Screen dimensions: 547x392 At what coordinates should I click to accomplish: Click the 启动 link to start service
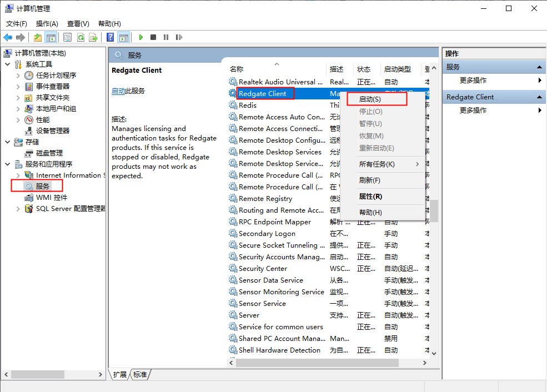(x=118, y=91)
